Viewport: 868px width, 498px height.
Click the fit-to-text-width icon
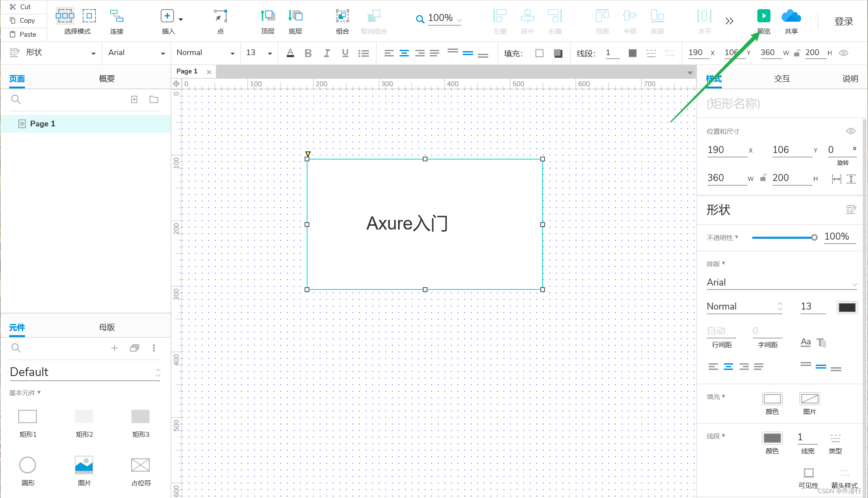pos(836,179)
